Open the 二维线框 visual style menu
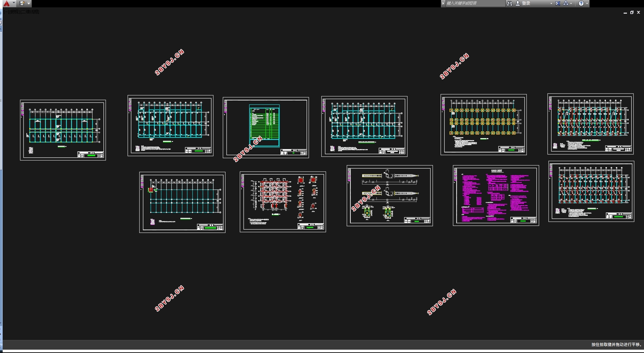 point(30,12)
